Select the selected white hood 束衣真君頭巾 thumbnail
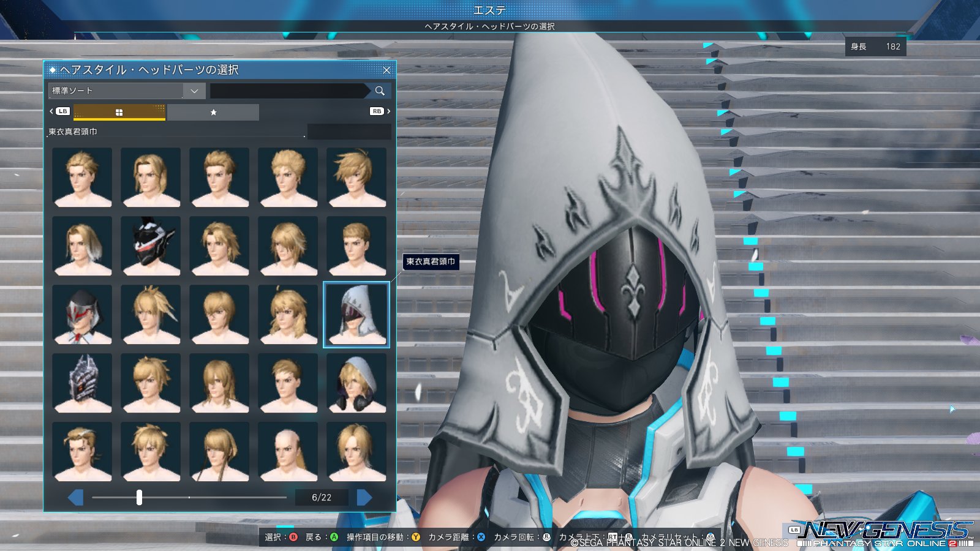 356,315
